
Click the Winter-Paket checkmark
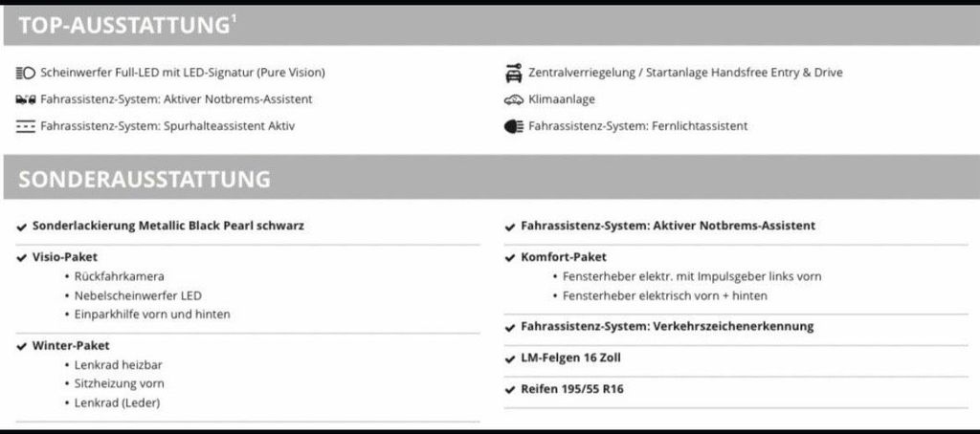click(21, 347)
